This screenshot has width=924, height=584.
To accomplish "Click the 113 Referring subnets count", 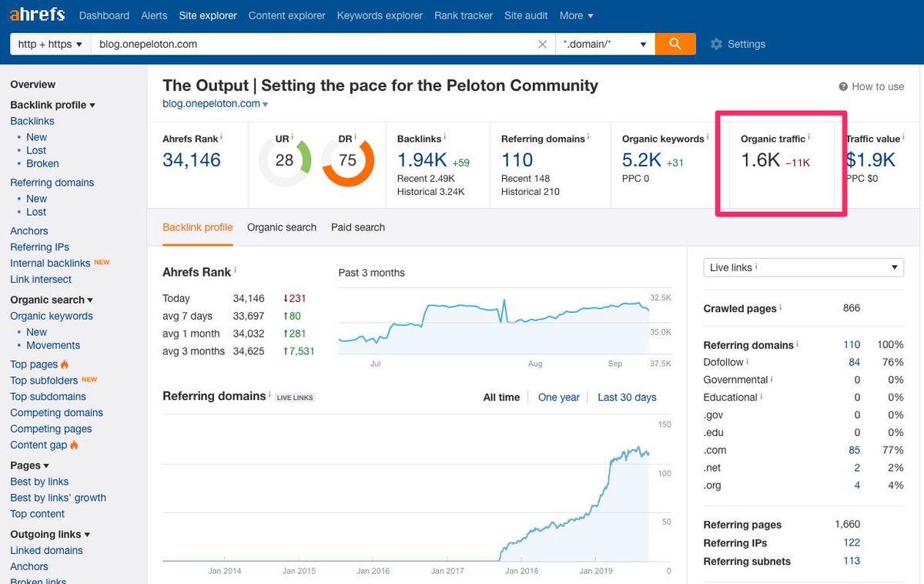I will tap(852, 561).
